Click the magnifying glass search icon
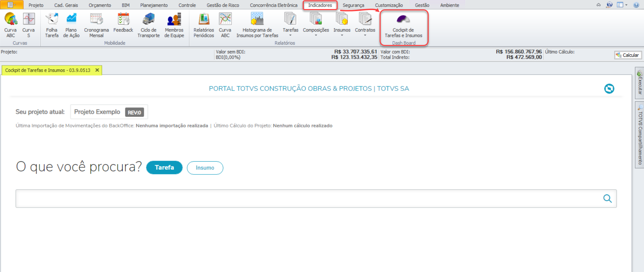644x272 pixels. coord(607,199)
